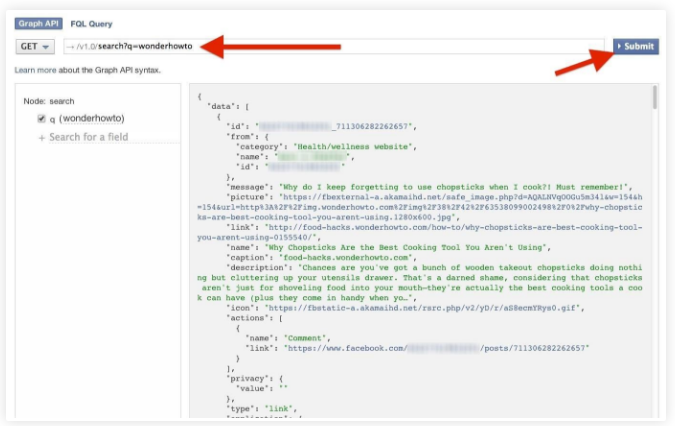Select the "link" type value
This screenshot has height=426, width=675.
pos(279,409)
